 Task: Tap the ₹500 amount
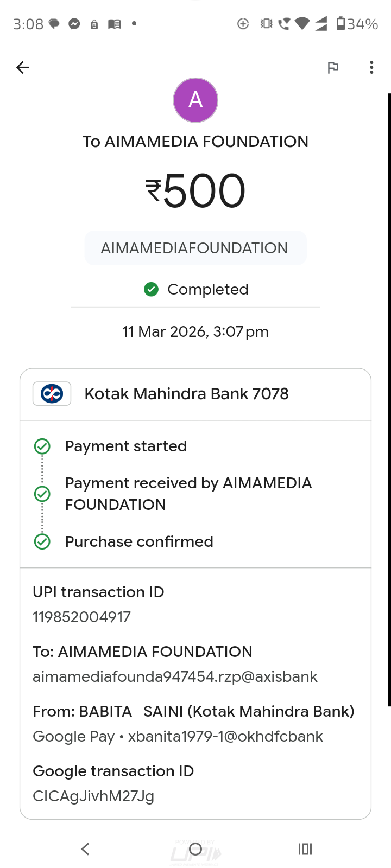point(195,191)
